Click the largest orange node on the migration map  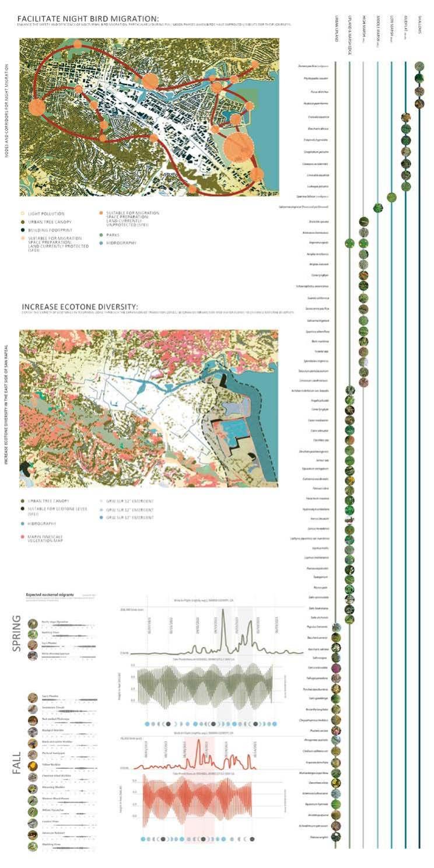[238, 146]
